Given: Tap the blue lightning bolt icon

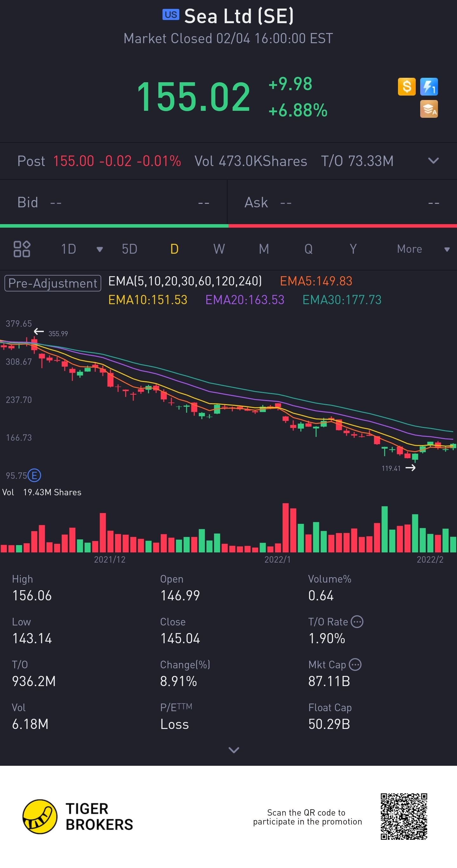Looking at the screenshot, I should 429,87.
